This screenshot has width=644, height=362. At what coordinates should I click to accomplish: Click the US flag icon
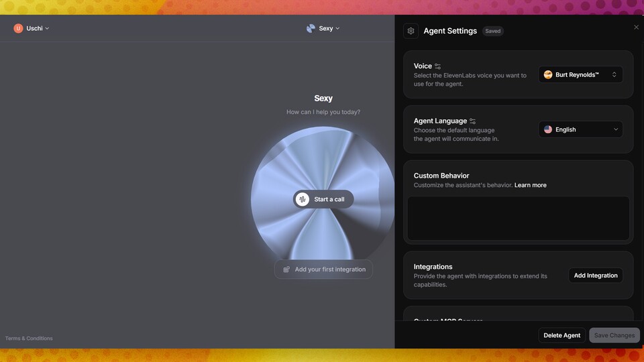[x=548, y=129]
